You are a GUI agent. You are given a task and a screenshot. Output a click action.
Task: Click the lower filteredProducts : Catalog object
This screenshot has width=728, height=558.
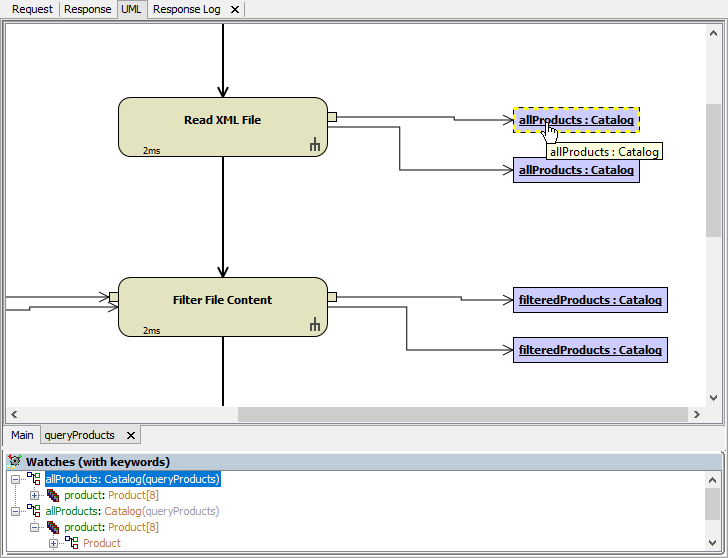coord(590,350)
